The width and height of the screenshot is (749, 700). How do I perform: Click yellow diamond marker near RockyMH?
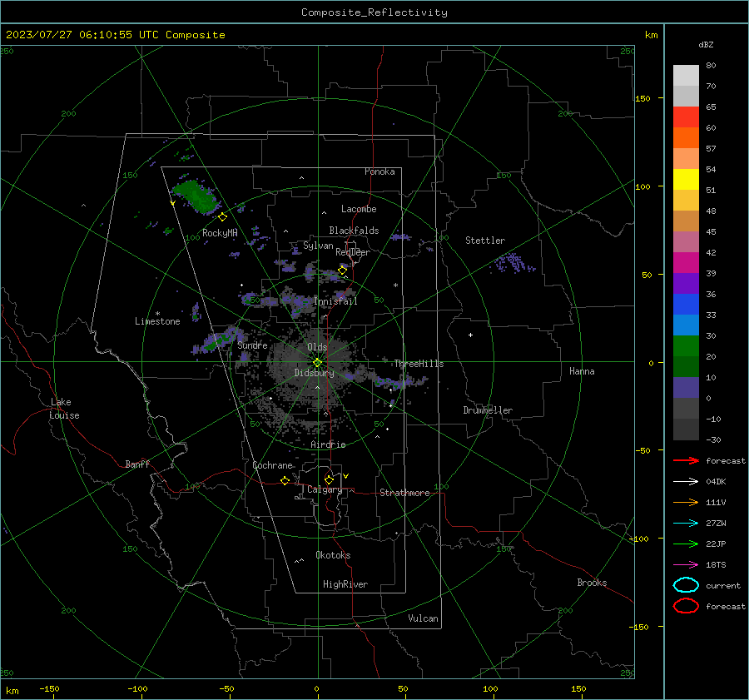point(222,217)
